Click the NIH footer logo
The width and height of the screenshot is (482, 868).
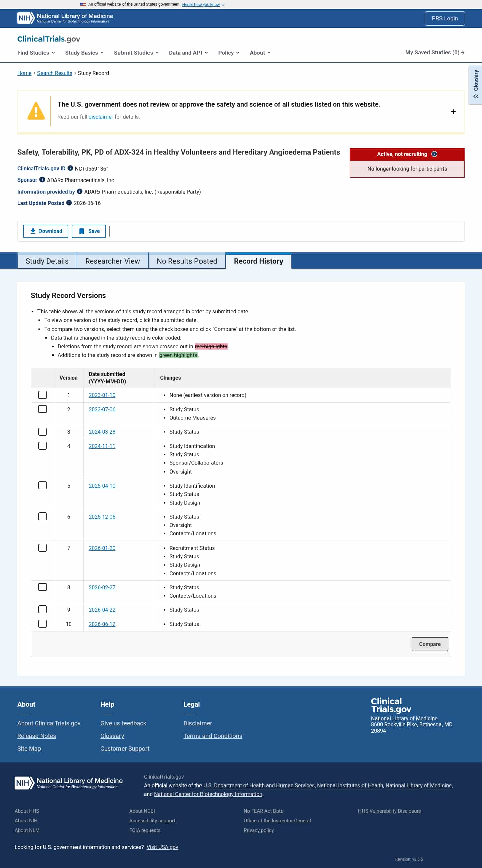[69, 783]
